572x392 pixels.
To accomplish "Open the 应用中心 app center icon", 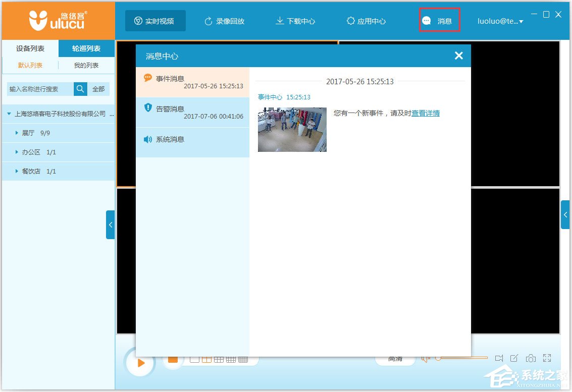I will pyautogui.click(x=350, y=21).
